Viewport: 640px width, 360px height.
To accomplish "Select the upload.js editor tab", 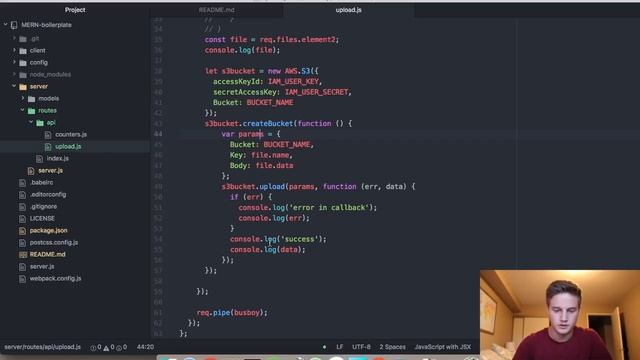I will [349, 10].
